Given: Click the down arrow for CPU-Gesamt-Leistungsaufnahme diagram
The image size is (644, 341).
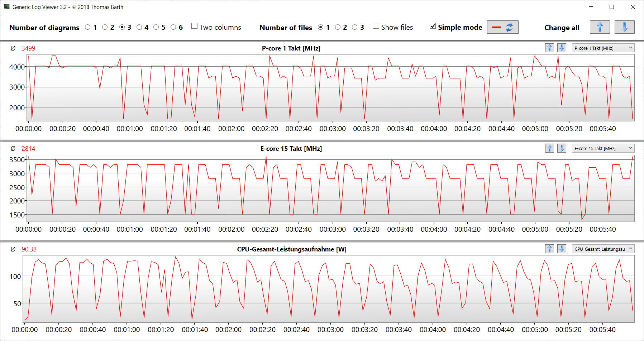Looking at the screenshot, I should point(562,249).
